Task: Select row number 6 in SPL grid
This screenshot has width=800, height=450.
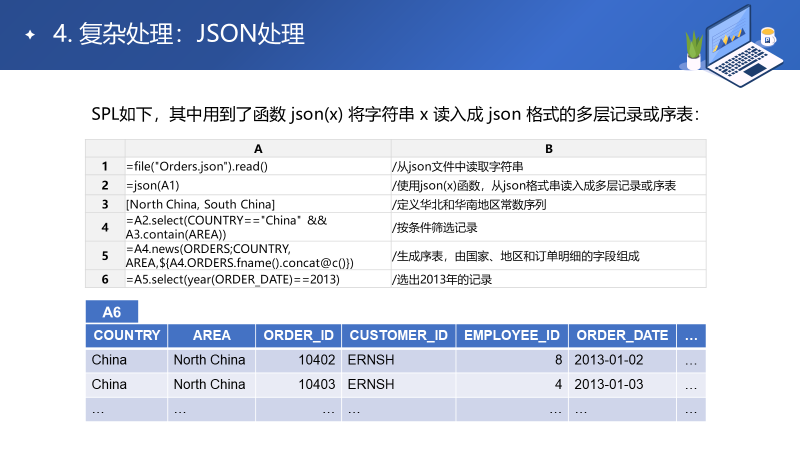Action: coord(105,279)
